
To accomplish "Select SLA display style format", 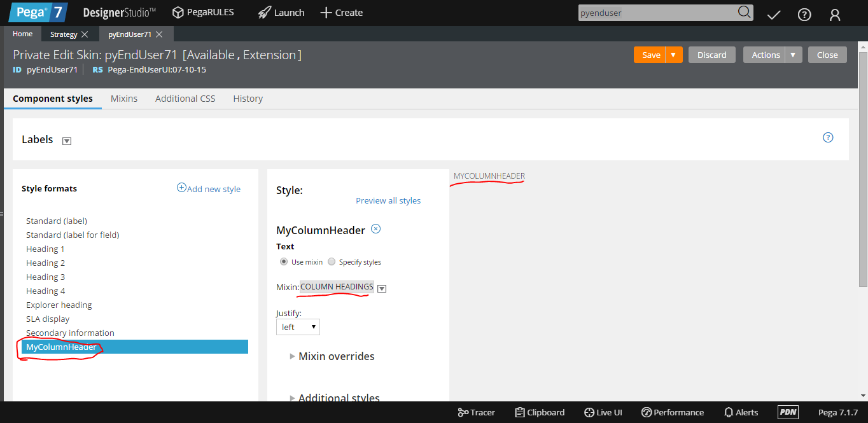I will tap(48, 319).
